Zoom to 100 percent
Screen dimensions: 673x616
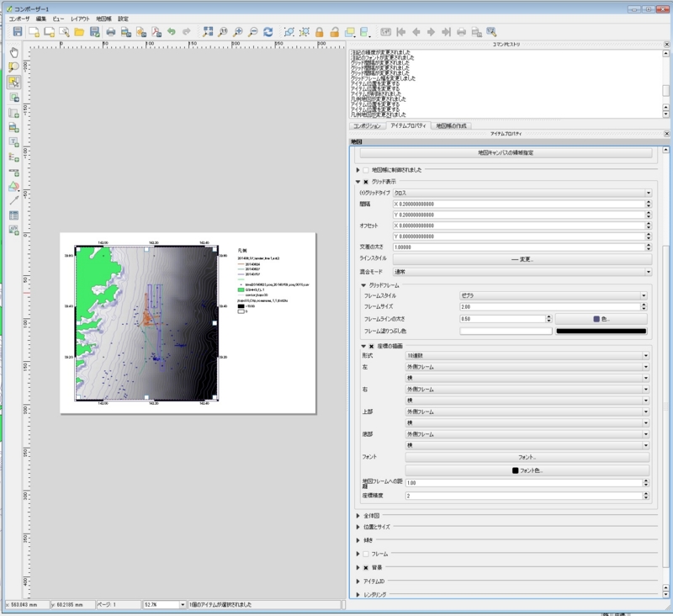223,31
